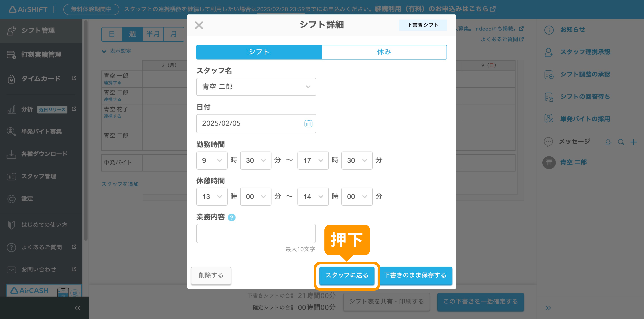The height and width of the screenshot is (319, 644).
Task: Switch to the 休み tab
Action: point(384,52)
